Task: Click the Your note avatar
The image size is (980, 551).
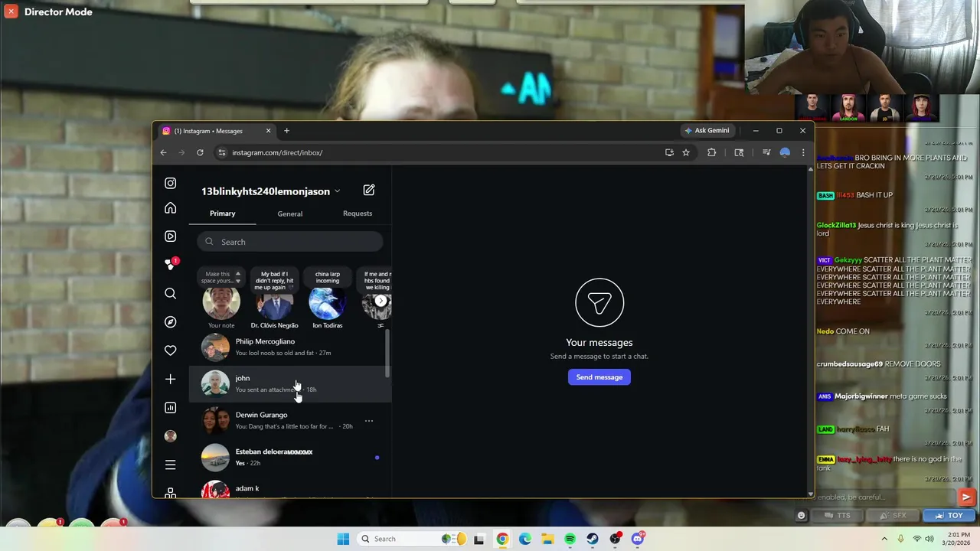Action: click(221, 303)
